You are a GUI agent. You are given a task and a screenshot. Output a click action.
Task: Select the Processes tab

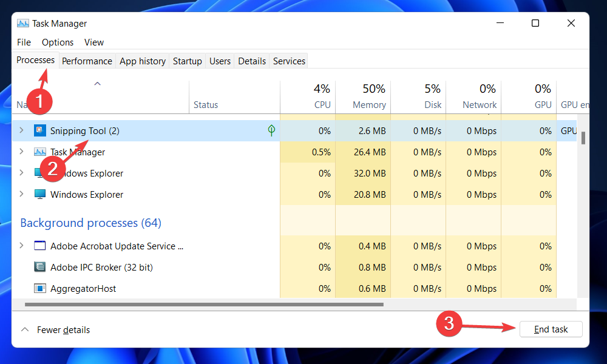point(36,60)
